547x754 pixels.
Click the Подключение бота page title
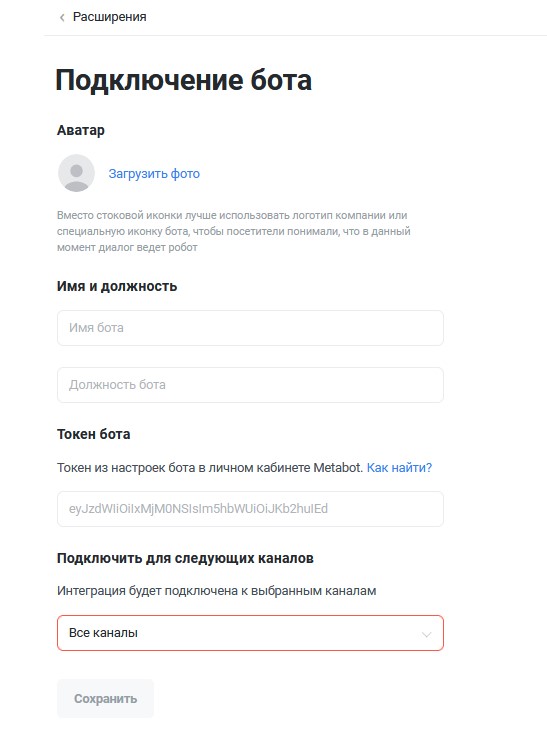[184, 80]
